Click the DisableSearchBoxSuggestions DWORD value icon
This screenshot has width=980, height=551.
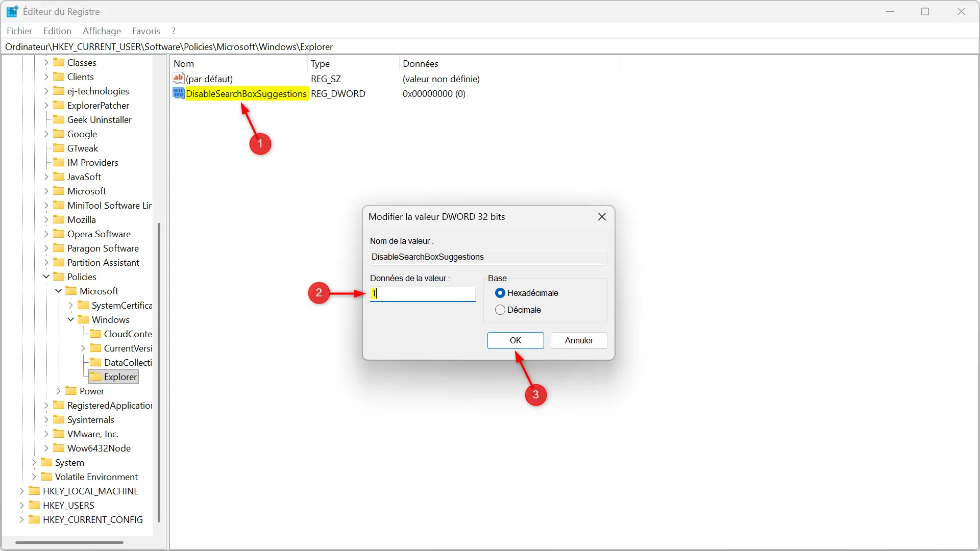click(x=178, y=93)
